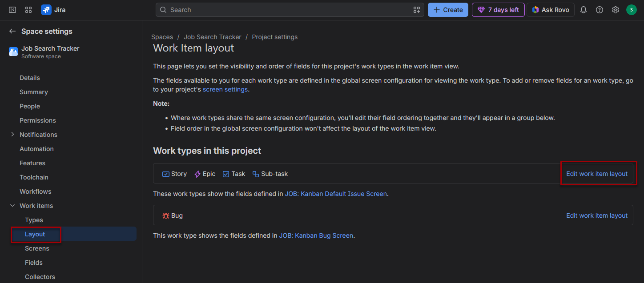This screenshot has height=283, width=644.
Task: Click the Task checkmark icon
Action: tap(226, 174)
